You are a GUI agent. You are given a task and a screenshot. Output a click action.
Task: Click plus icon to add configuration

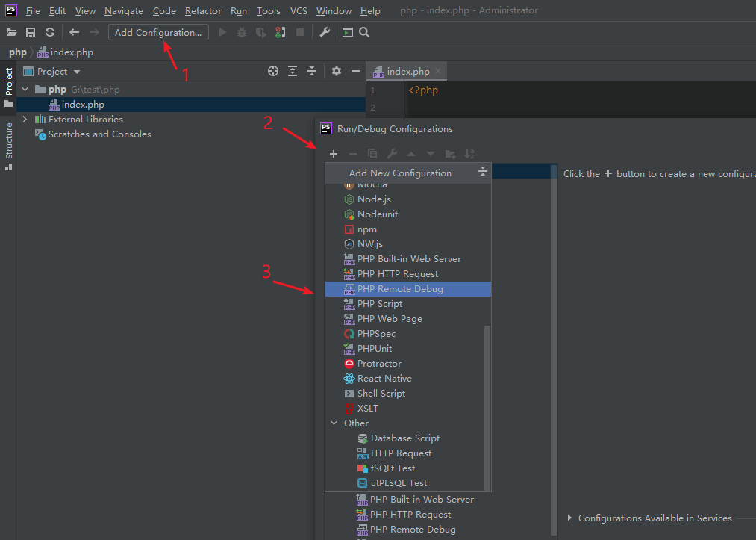pos(333,154)
